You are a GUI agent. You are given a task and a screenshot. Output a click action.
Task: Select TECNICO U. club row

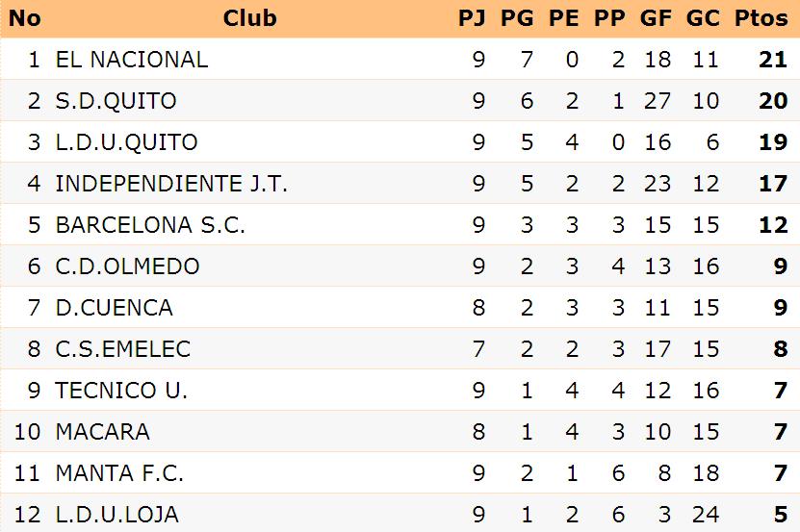pos(400,390)
